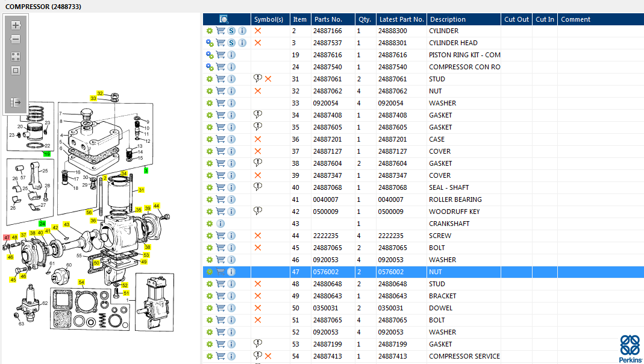This screenshot has width=644, height=364.
Task: Show info for WASHER item 33
Action: (232, 103)
